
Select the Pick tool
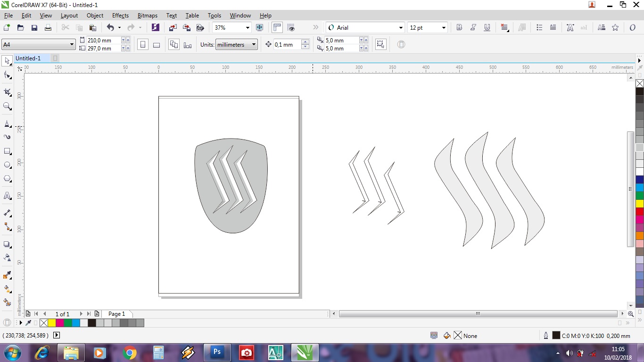pos(7,61)
